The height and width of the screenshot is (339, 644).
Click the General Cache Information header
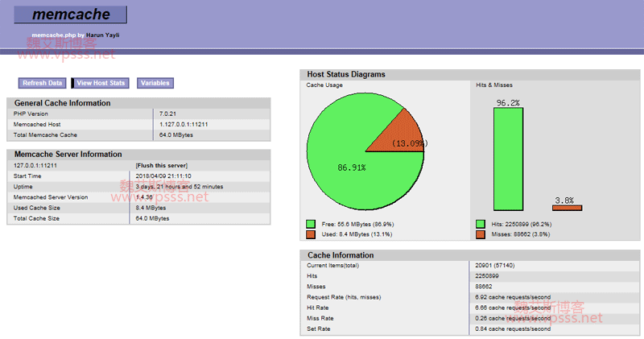[x=63, y=103]
